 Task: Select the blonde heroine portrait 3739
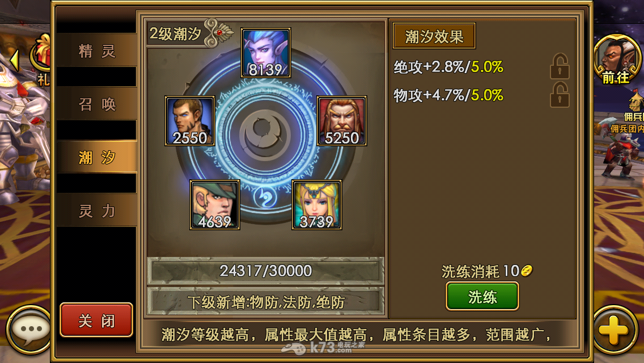pyautogui.click(x=317, y=205)
